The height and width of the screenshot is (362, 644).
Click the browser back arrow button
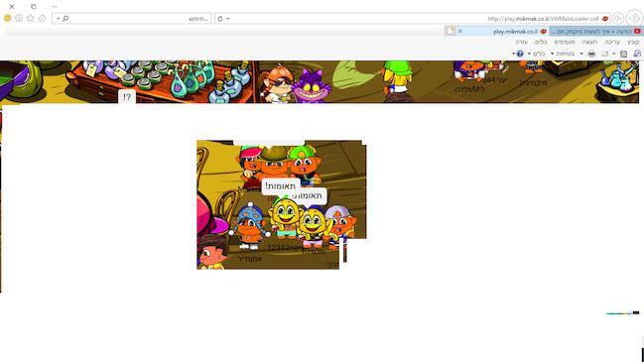634,18
